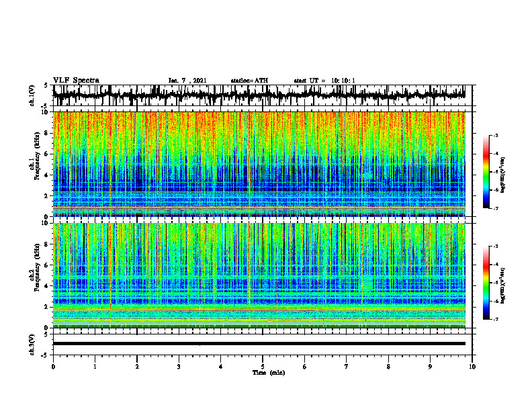Click the flat ch.3 voltage trace

[259, 344]
